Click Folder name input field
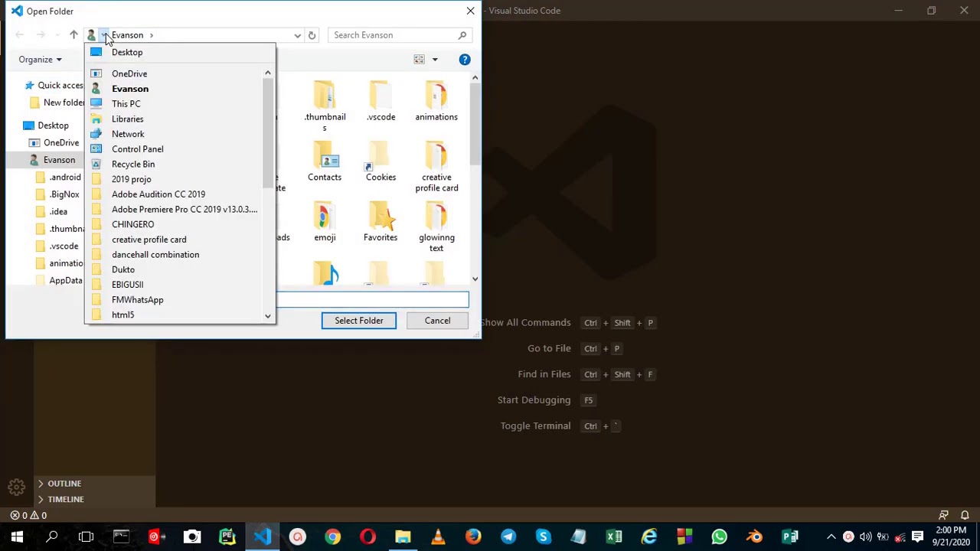Image resolution: width=980 pixels, height=551 pixels. click(x=372, y=299)
